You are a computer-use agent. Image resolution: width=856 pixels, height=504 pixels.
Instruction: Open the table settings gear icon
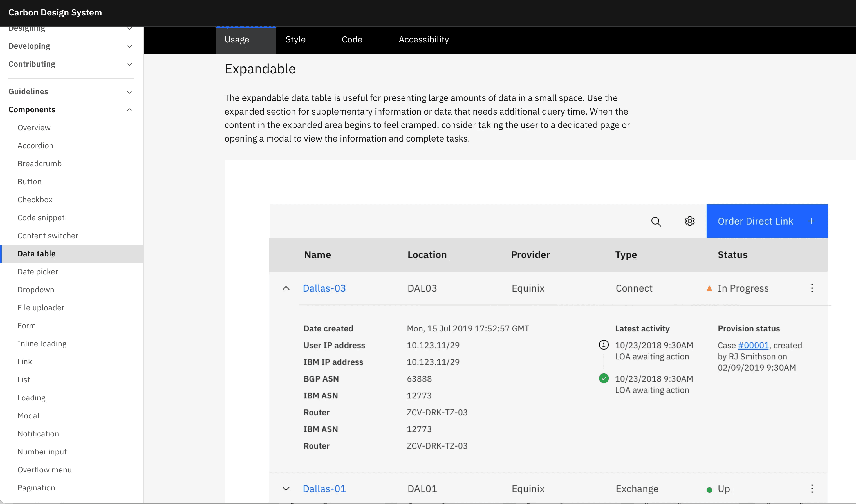click(x=689, y=221)
